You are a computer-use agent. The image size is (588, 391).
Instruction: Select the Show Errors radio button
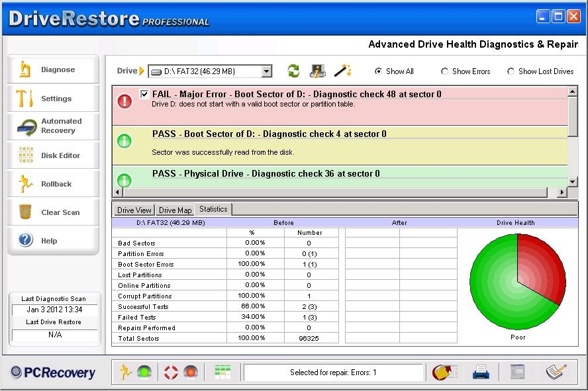[444, 71]
